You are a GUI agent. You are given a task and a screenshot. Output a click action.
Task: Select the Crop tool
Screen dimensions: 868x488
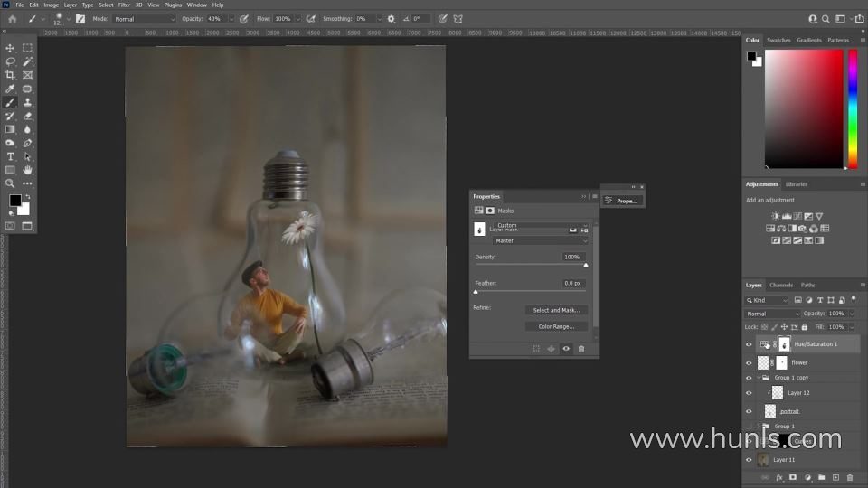(x=10, y=75)
